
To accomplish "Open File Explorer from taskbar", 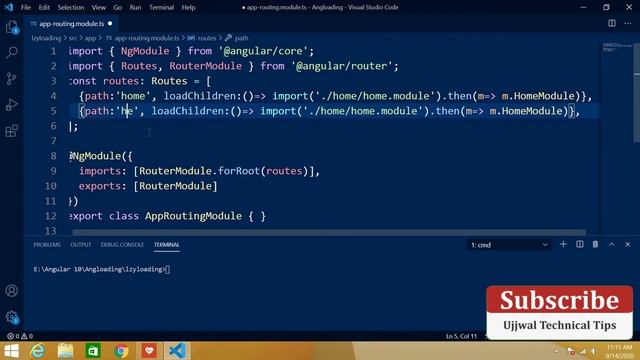I will click(x=65, y=351).
